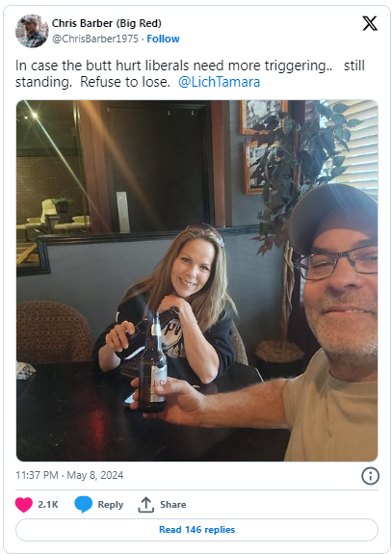The width and height of the screenshot is (392, 554).
Task: Open the Read 146 replies button
Action: point(196,530)
